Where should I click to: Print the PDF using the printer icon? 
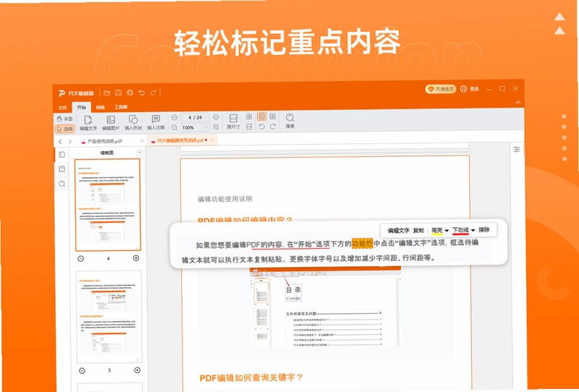(x=130, y=93)
